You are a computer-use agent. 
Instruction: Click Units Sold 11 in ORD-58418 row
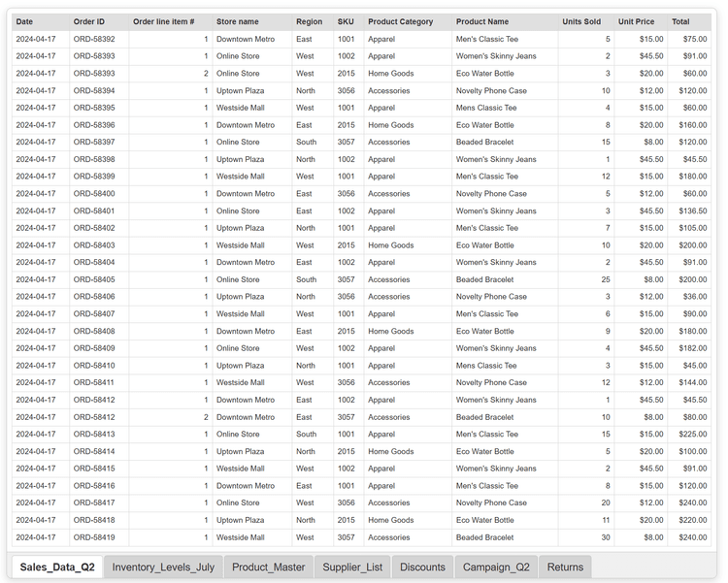(x=586, y=520)
